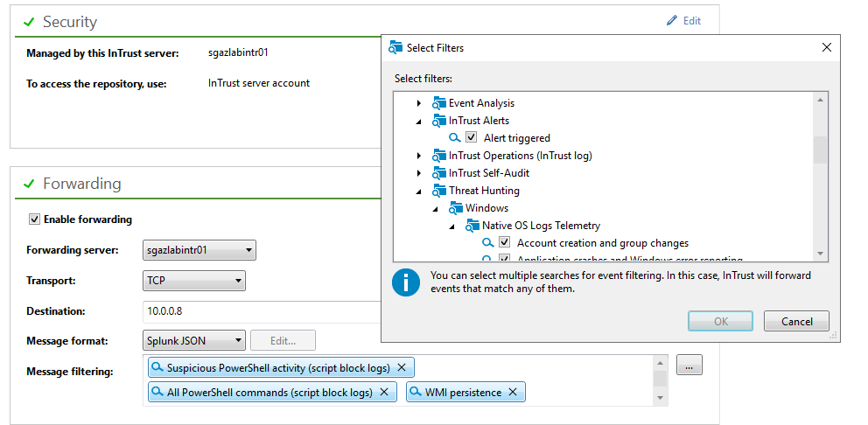
Task: Select the Event Analysis tree label
Action: coord(481,103)
